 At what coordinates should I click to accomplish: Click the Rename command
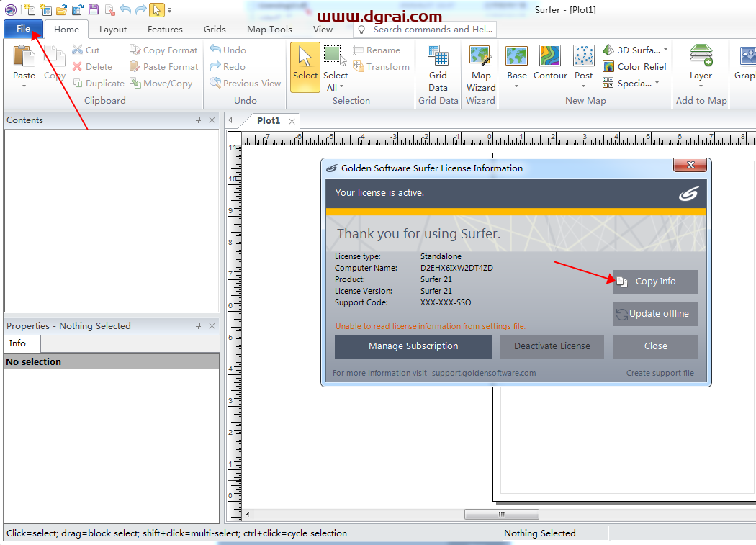(x=377, y=50)
